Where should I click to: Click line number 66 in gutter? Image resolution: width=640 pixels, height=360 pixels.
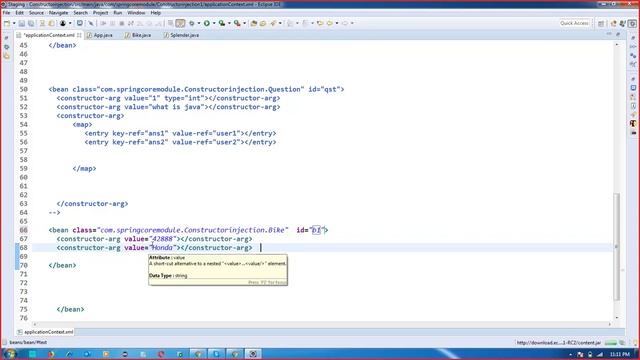pos(23,230)
